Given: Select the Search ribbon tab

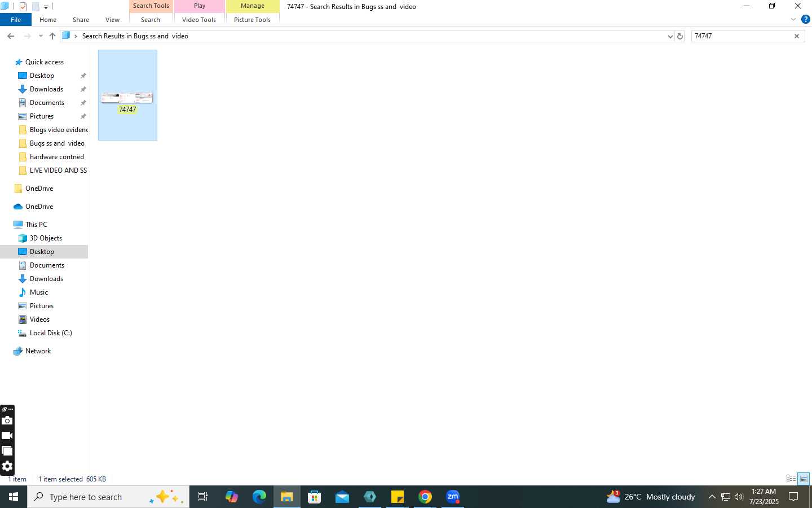Looking at the screenshot, I should 151,20.
